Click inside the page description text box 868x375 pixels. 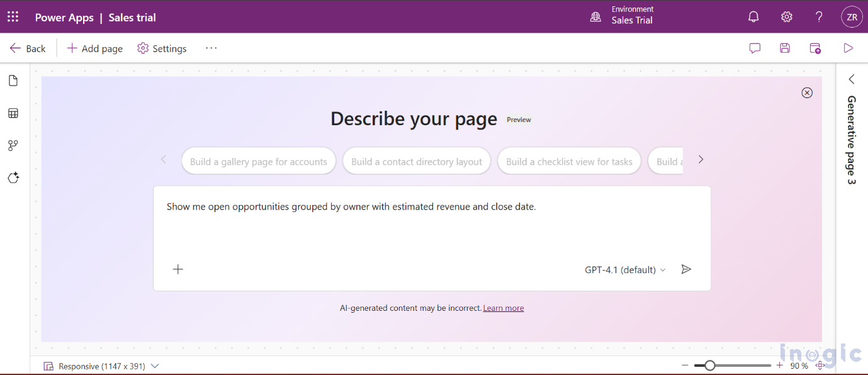point(432,227)
